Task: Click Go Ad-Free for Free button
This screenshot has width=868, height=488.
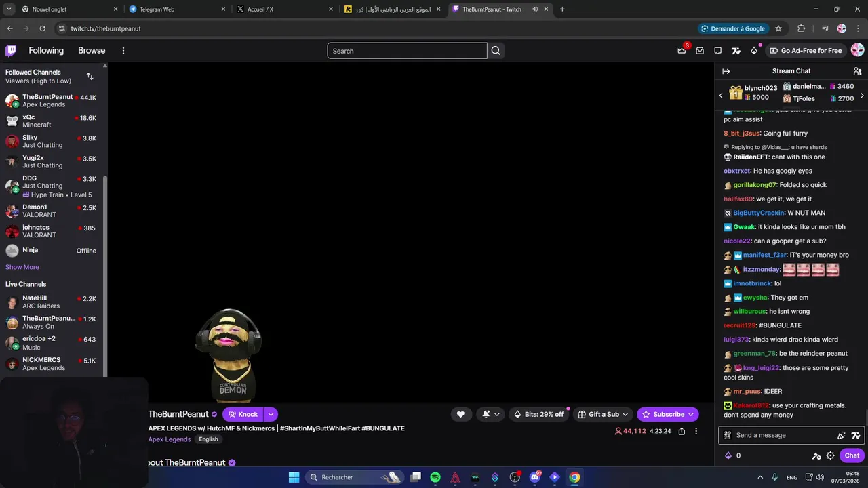Action: 806,50
